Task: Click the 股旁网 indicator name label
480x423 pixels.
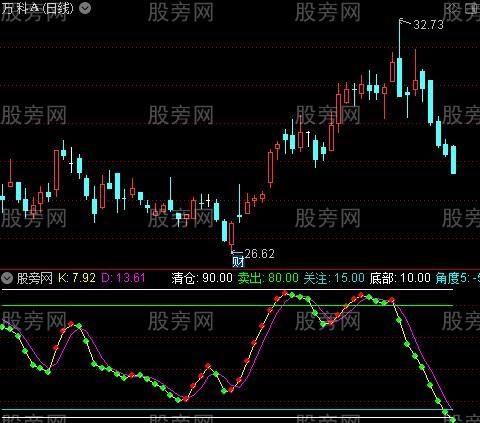Action: point(35,278)
